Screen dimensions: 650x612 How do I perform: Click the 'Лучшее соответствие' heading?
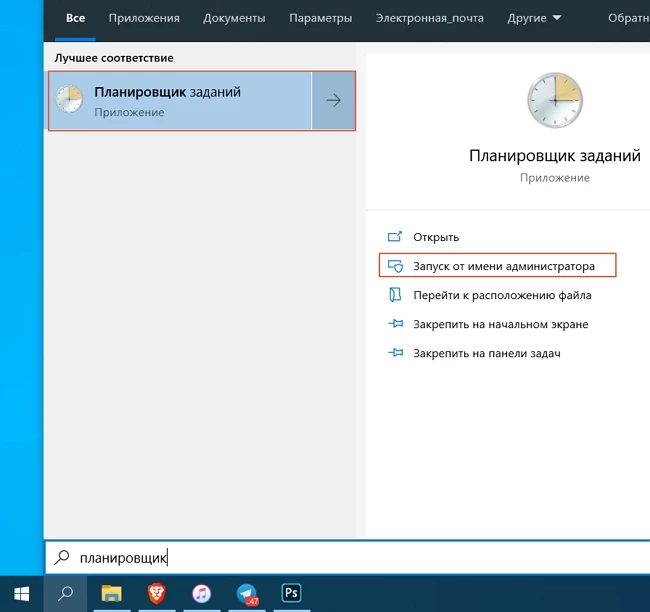point(114,58)
